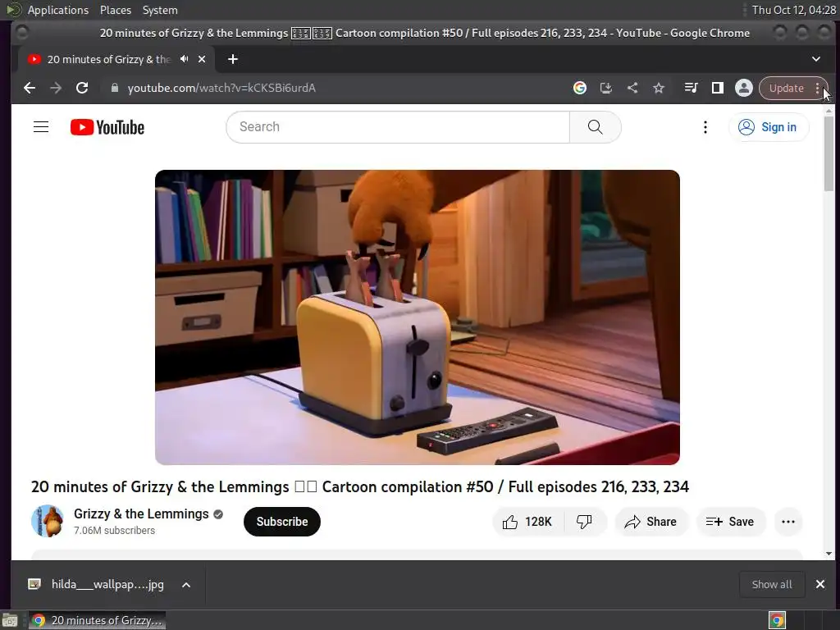Click the video title text
840x630 pixels.
tap(360, 486)
